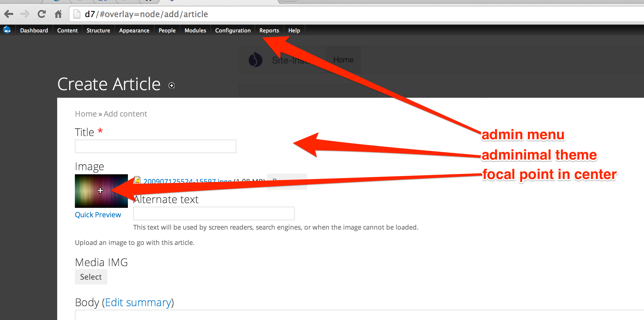Click the page icon in the address bar
Image resolution: width=644 pixels, height=320 pixels.
tap(76, 14)
